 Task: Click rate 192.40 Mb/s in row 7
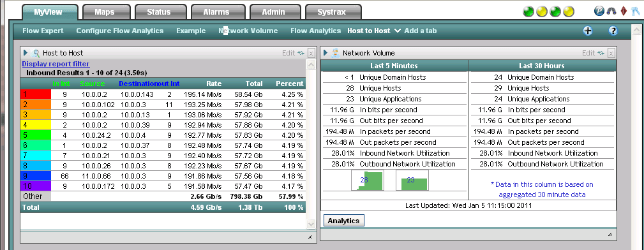(202, 156)
